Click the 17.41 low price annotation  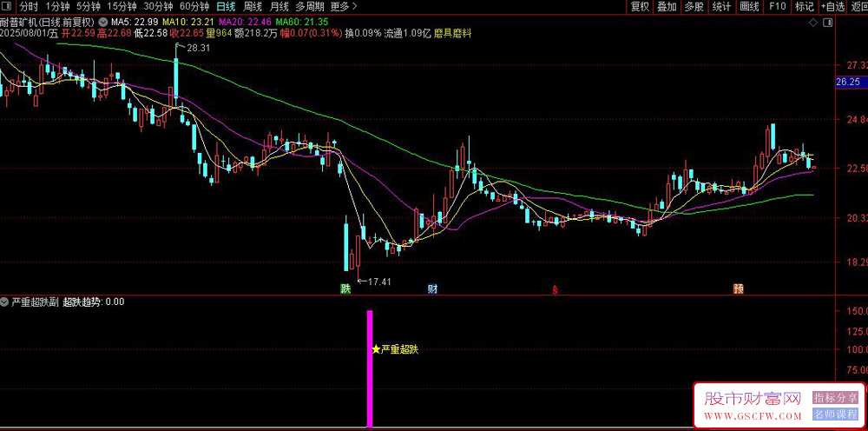tap(379, 282)
